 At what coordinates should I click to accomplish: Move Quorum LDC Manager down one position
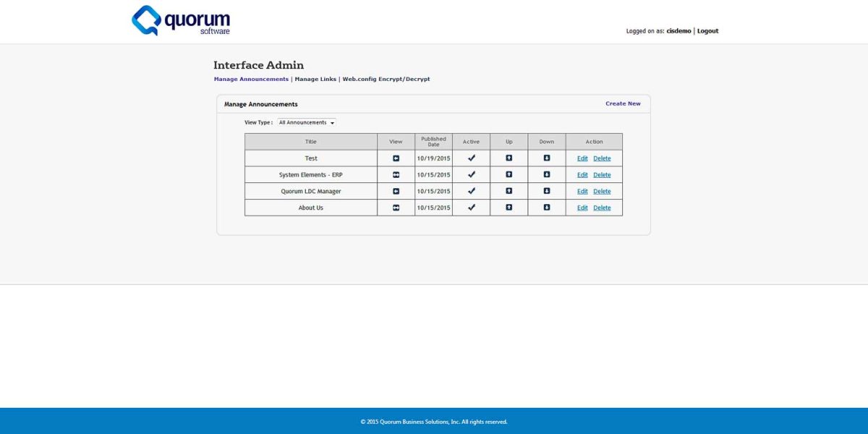tap(546, 191)
